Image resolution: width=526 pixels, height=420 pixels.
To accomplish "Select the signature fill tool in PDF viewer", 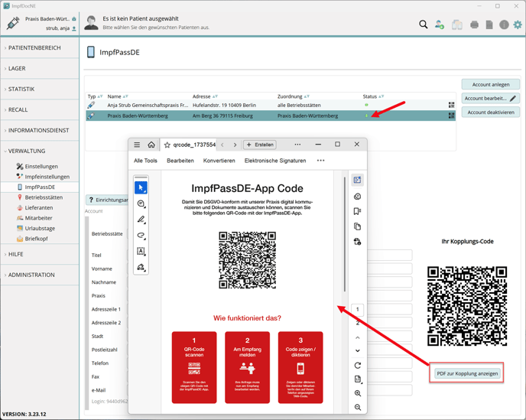I will 141,267.
